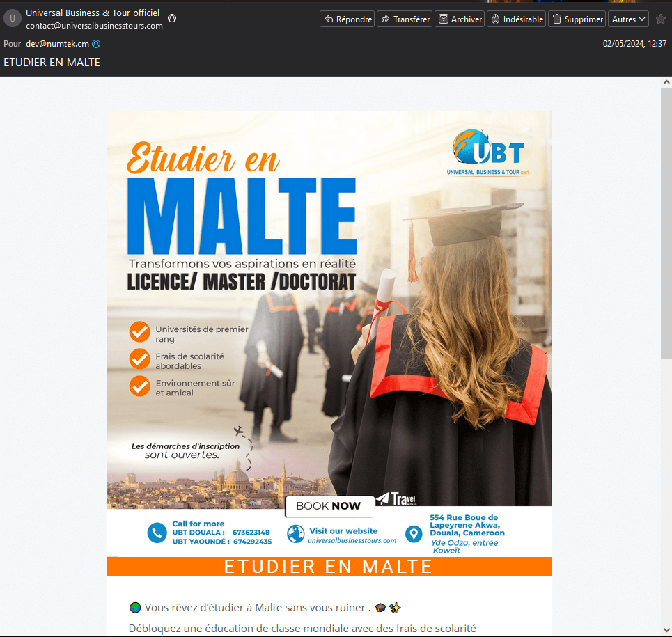This screenshot has width=672, height=637.
Task: Click the UBT logo on flyer
Action: pyautogui.click(x=488, y=152)
